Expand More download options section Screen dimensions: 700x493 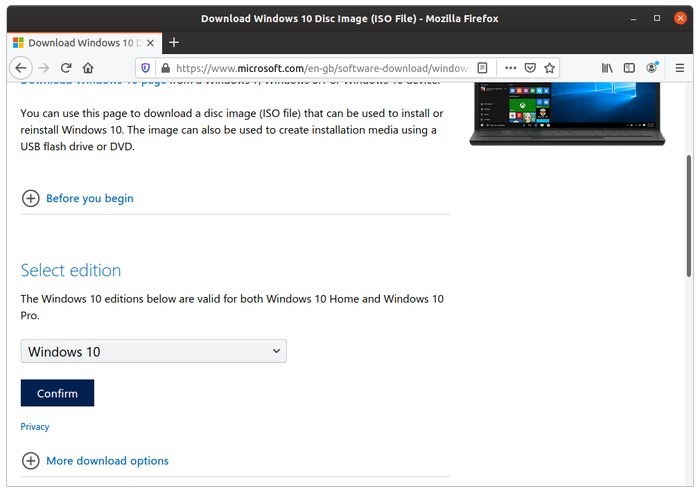(107, 460)
